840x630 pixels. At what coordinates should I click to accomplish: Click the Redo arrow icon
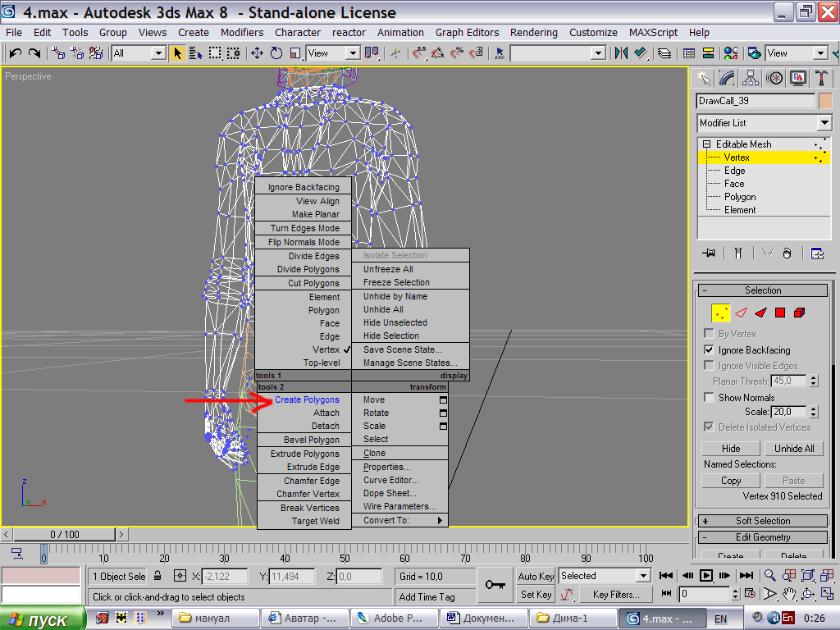click(x=34, y=53)
